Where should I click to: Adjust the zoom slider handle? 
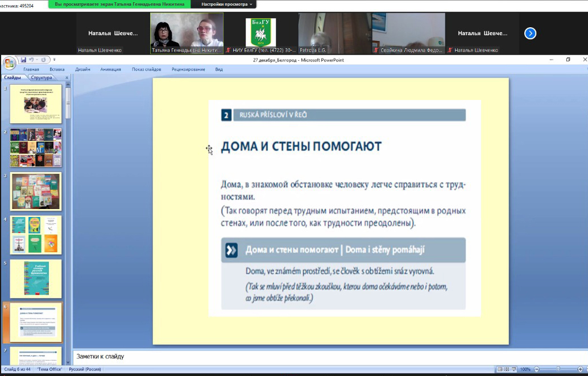coord(558,369)
